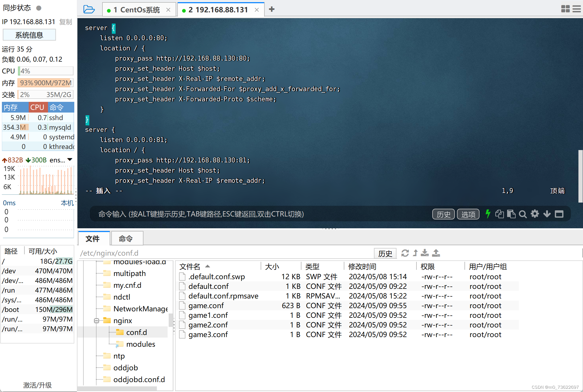Add a new session tab with the plus icon
This screenshot has height=392, width=583.
click(272, 9)
